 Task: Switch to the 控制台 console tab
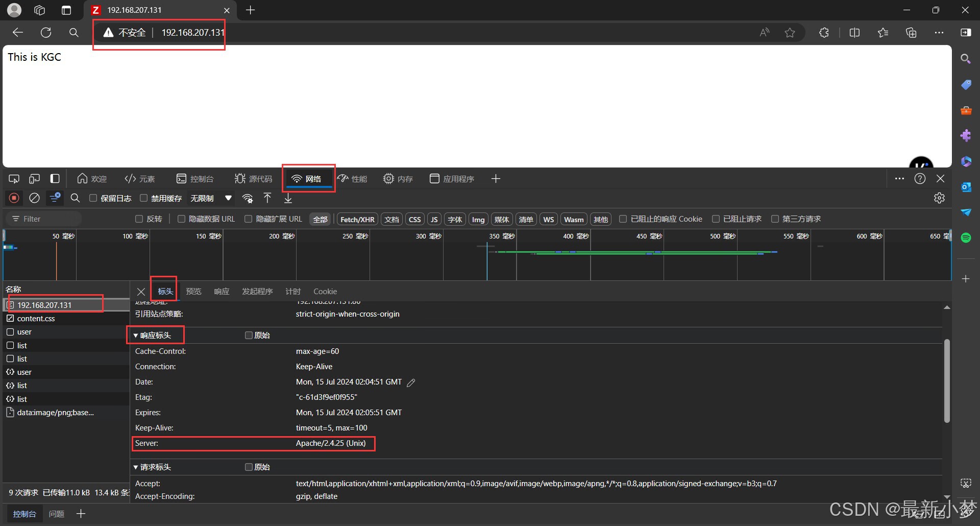(x=195, y=179)
